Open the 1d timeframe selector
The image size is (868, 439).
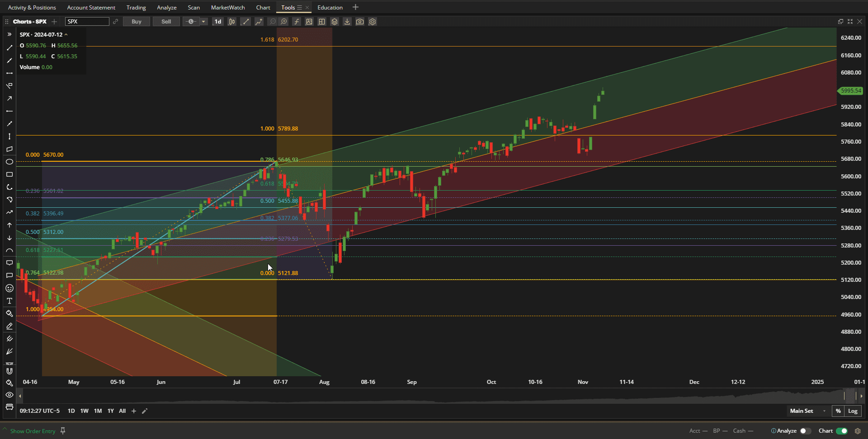(218, 22)
